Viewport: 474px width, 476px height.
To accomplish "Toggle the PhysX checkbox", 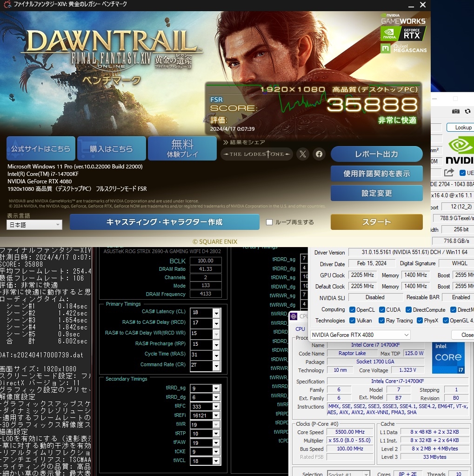I will (420, 321).
